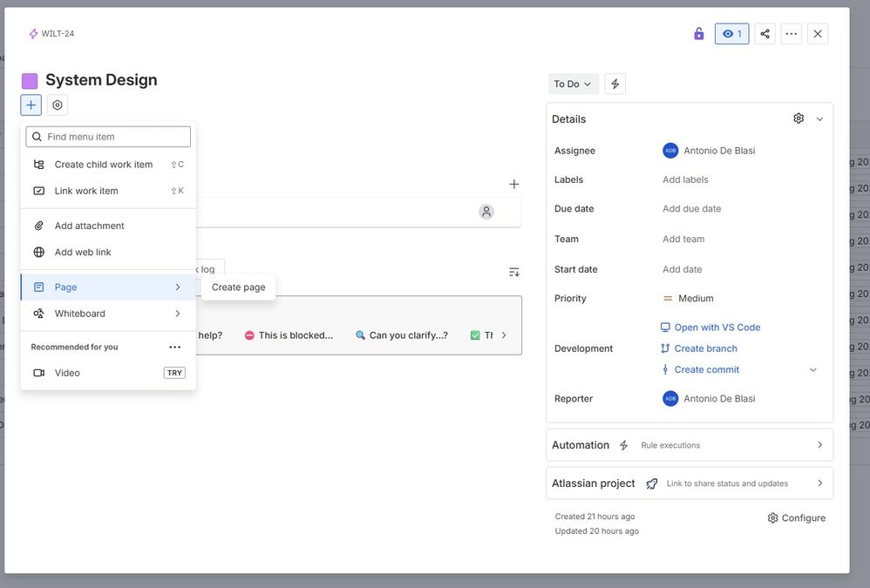Open the To Do status dropdown
This screenshot has width=870, height=588.
[573, 84]
